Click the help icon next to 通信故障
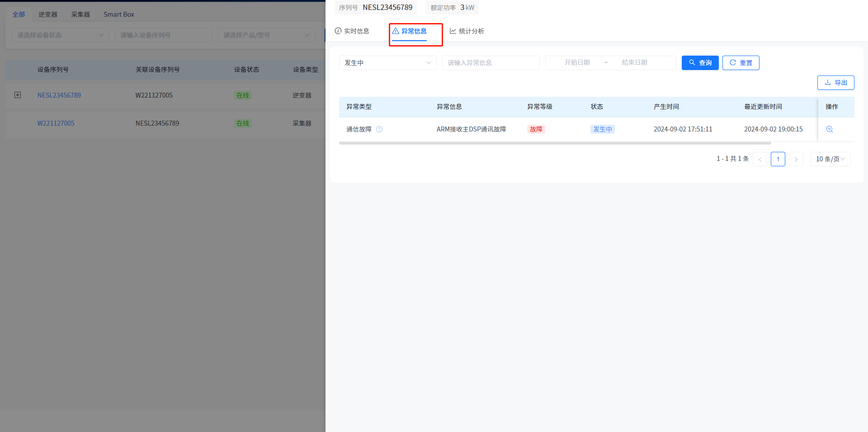 pos(379,129)
